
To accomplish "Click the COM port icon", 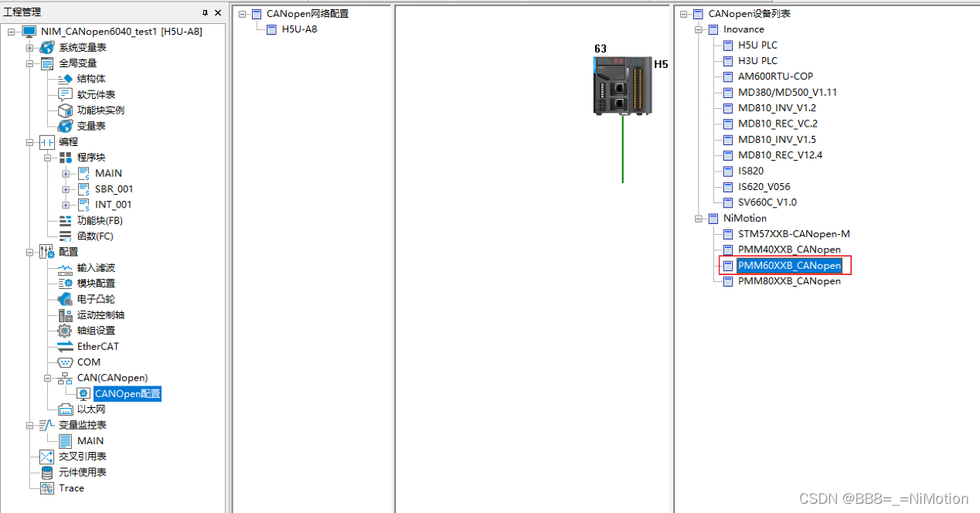I will click(65, 362).
